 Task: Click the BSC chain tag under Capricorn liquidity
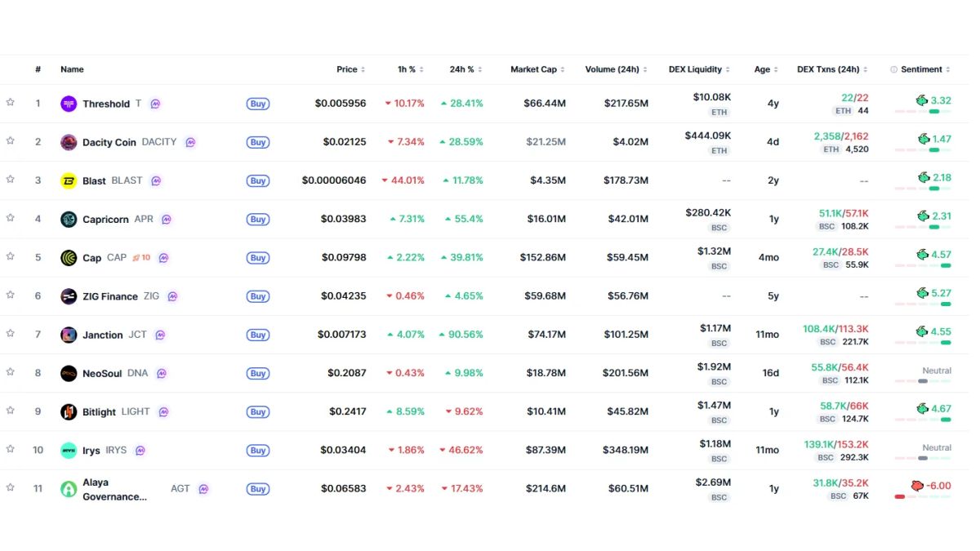pos(719,228)
